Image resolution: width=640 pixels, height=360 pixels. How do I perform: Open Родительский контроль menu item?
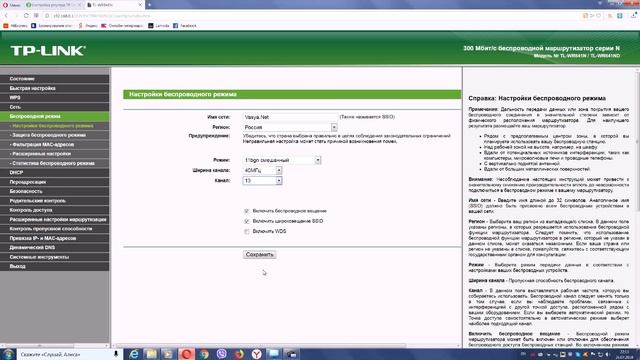tap(55, 201)
